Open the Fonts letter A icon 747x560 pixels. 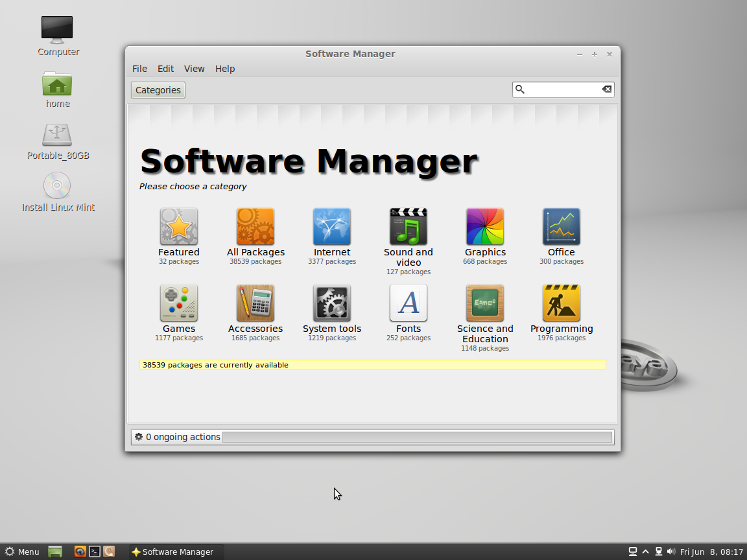409,303
